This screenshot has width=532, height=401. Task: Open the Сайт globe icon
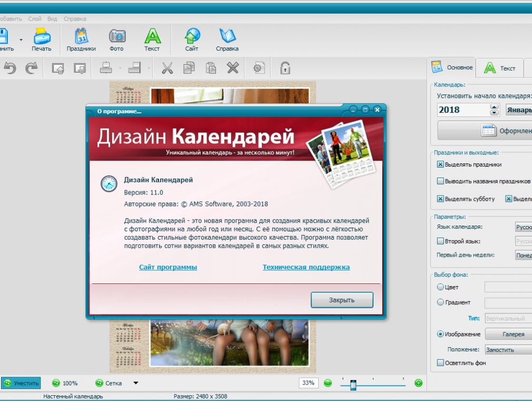(x=192, y=36)
